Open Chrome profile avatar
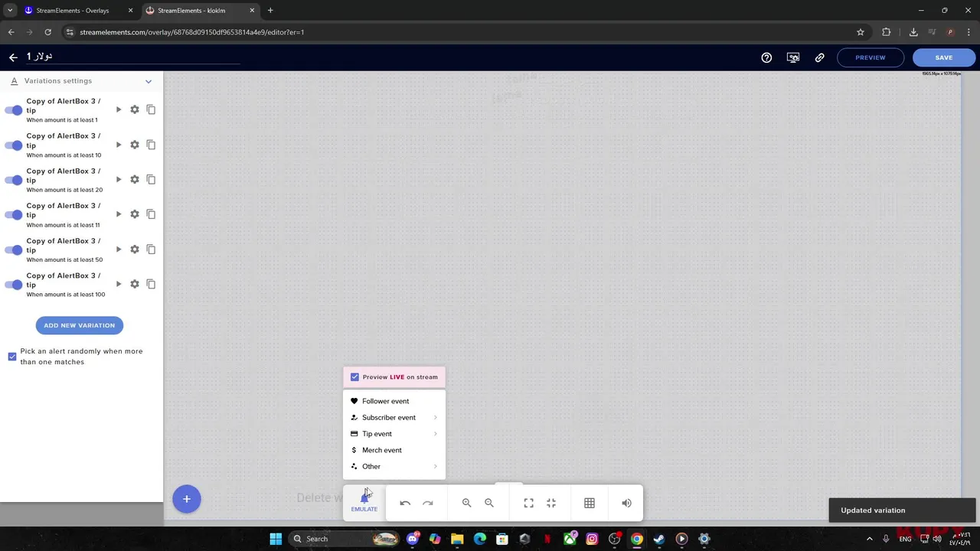Screen dimensions: 980x551 pyautogui.click(x=950, y=32)
